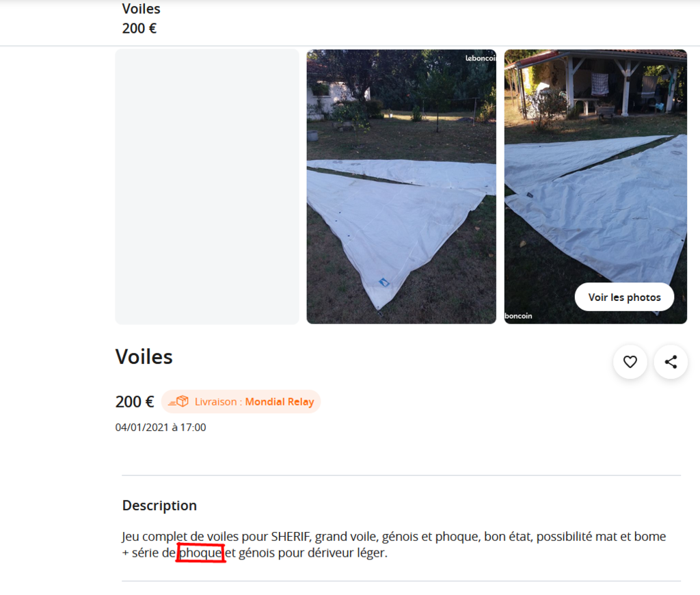The width and height of the screenshot is (700, 595).
Task: Click the 'Voiles' title in the sticky header
Action: pyautogui.click(x=141, y=8)
